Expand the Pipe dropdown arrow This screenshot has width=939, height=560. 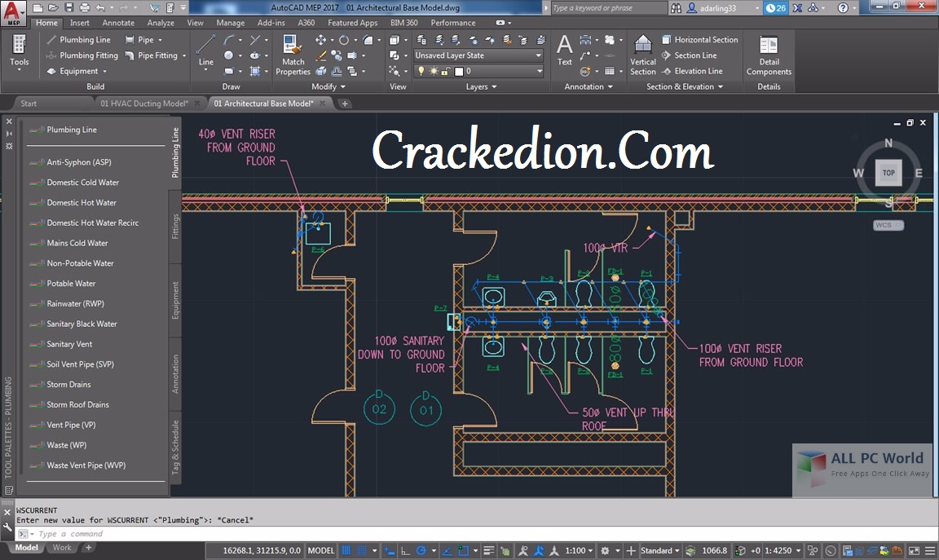coord(160,40)
